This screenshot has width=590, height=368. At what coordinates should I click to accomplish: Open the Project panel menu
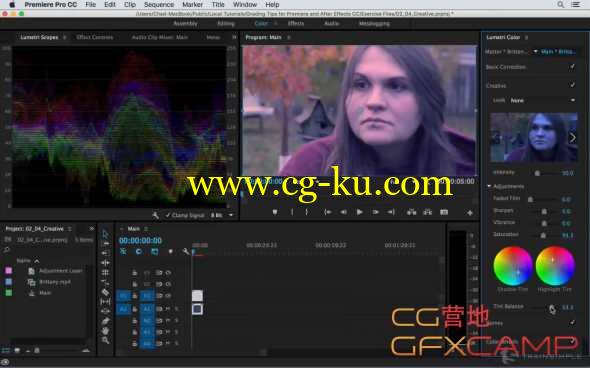(x=70, y=229)
